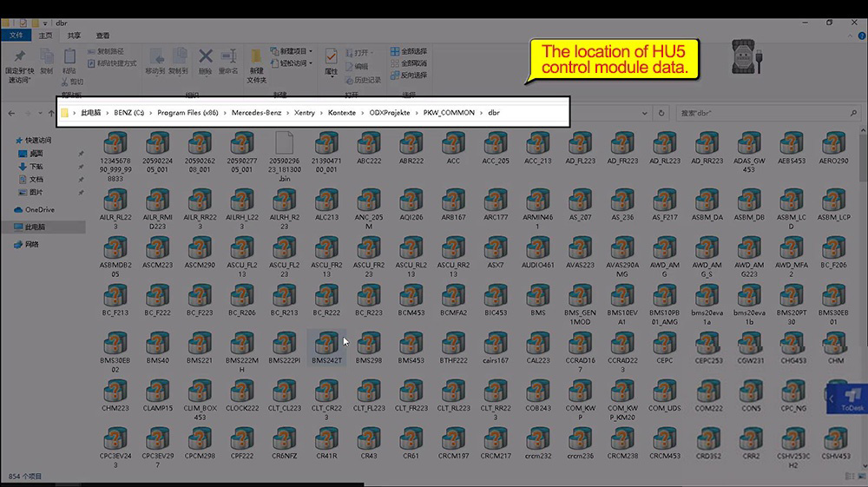Viewport: 868px width, 487px height.
Task: Expand the chevron after Kontexte in breadcrumb
Action: (x=363, y=113)
